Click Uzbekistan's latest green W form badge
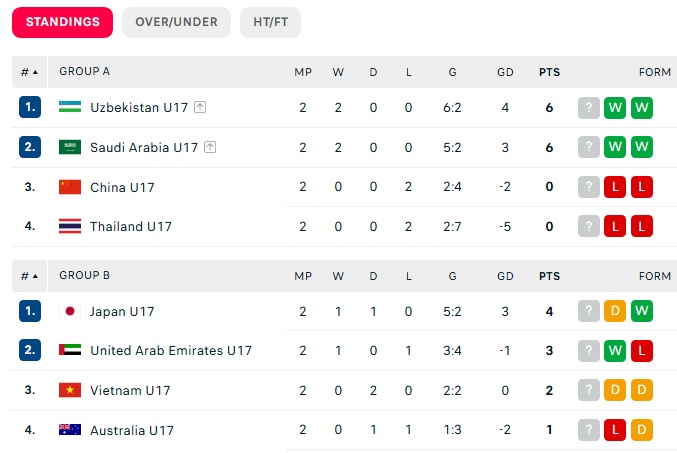This screenshot has height=453, width=677. 641,107
